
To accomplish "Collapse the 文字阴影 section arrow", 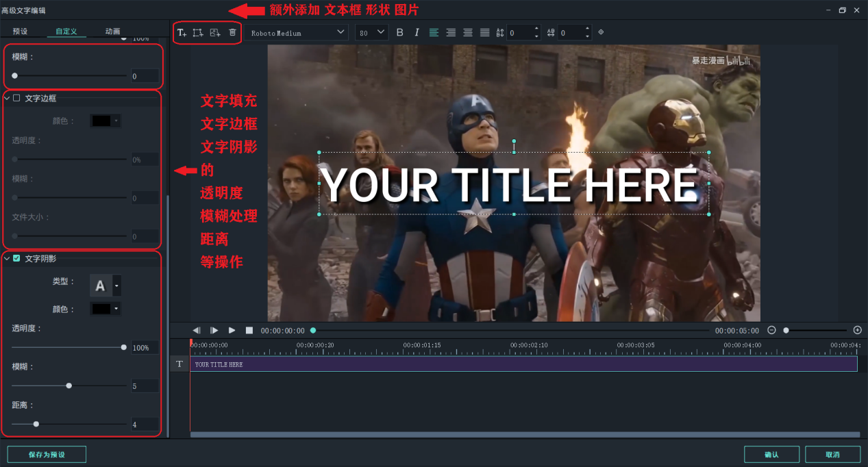I will [x=7, y=258].
